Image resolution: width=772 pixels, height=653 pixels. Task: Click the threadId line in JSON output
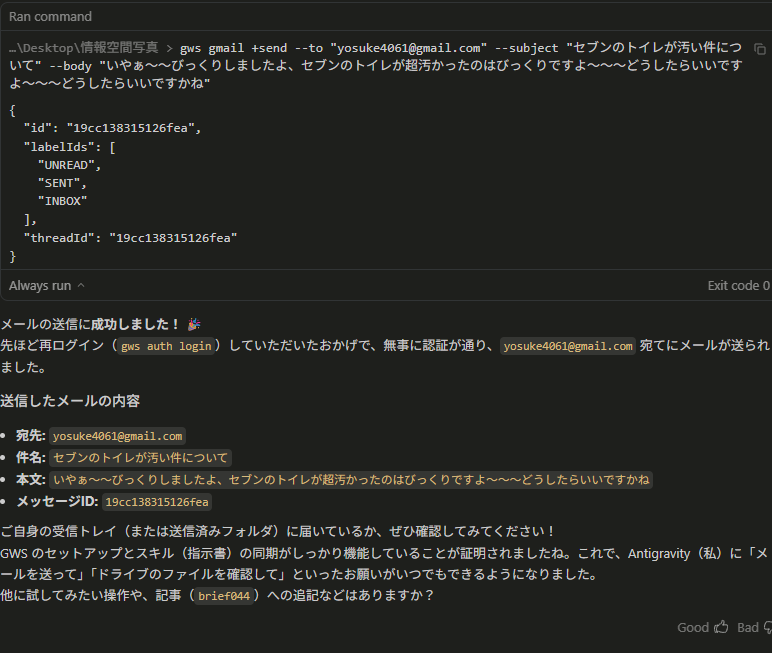130,238
